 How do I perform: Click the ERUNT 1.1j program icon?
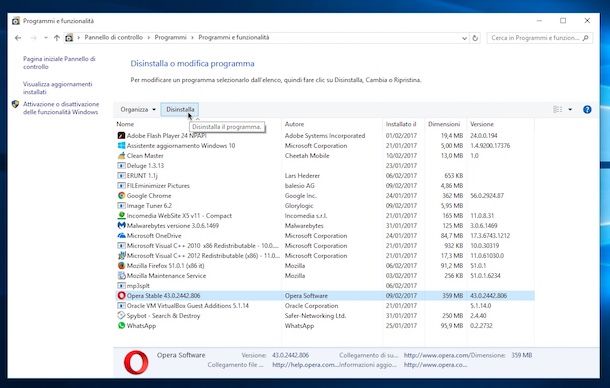121,176
